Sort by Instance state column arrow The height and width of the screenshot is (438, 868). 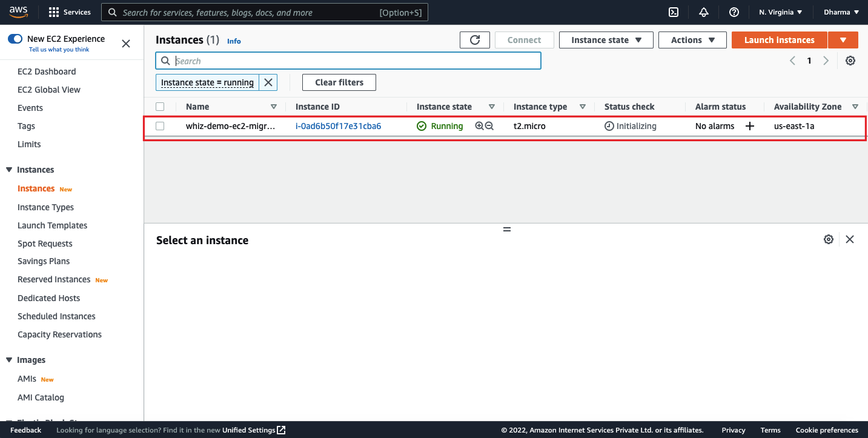(491, 107)
